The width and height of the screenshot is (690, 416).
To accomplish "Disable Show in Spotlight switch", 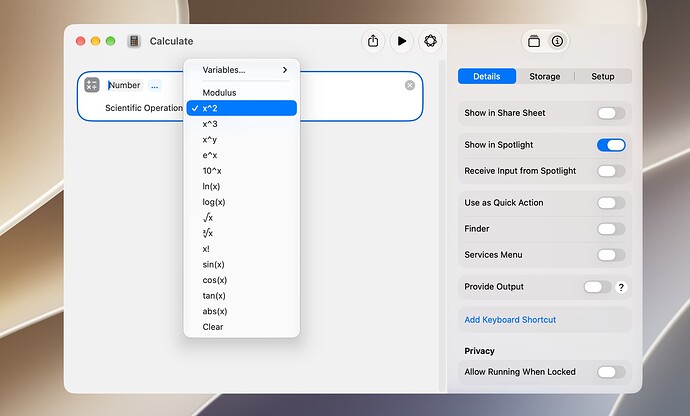I will point(611,145).
